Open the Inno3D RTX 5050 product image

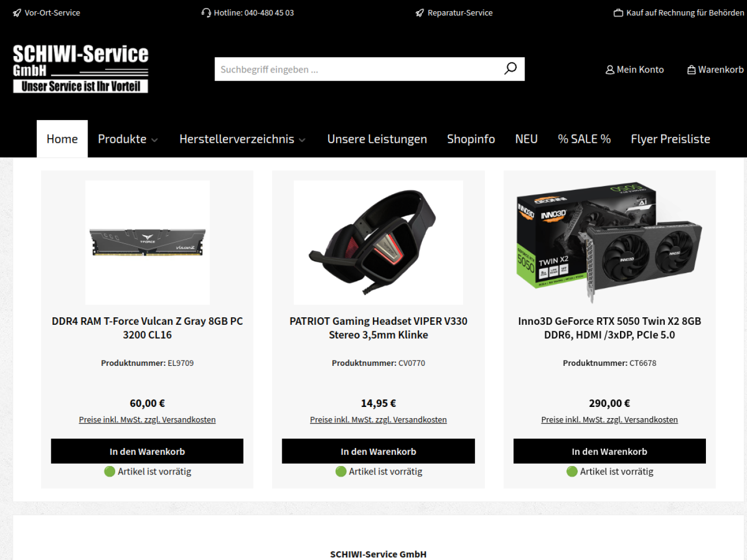(x=609, y=243)
